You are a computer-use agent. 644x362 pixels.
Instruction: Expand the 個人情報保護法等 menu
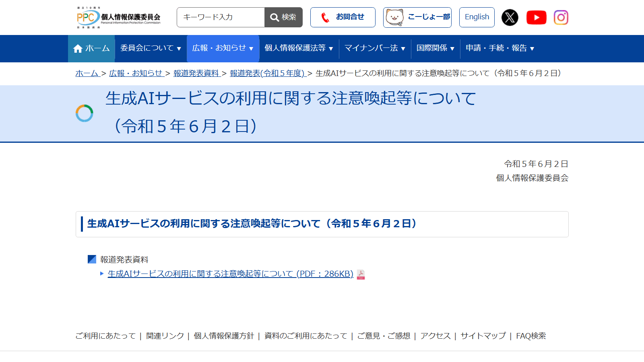coord(299,48)
